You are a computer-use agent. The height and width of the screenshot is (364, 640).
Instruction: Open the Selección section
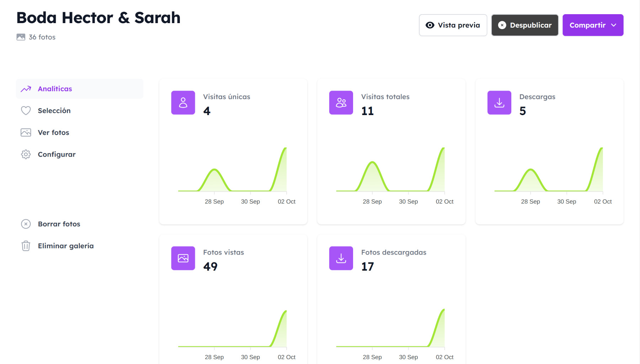tap(80, 110)
